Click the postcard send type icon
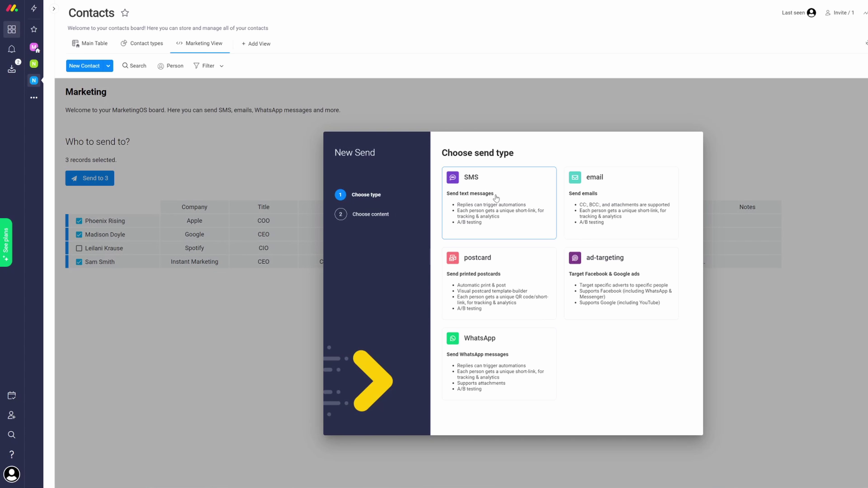This screenshot has height=488, width=868. (x=453, y=257)
